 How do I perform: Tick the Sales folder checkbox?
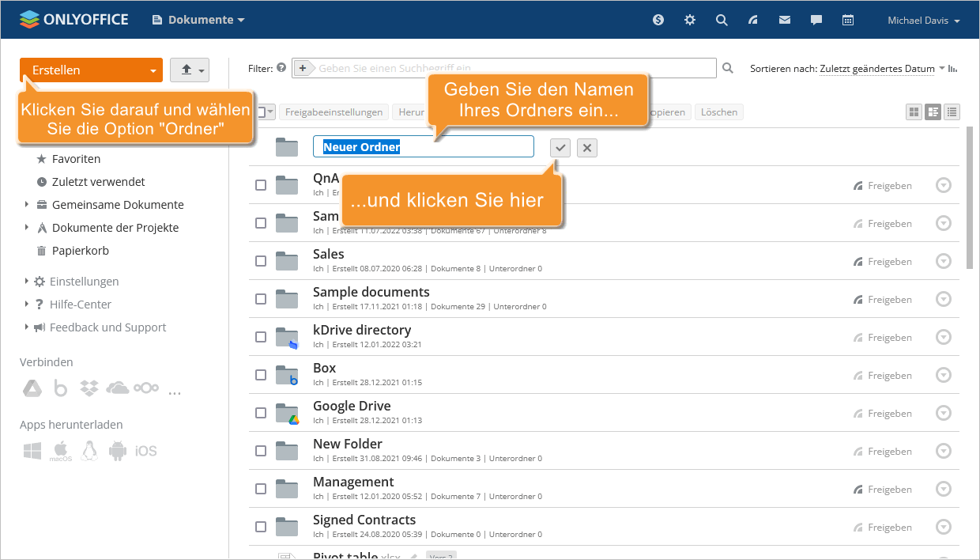261,261
